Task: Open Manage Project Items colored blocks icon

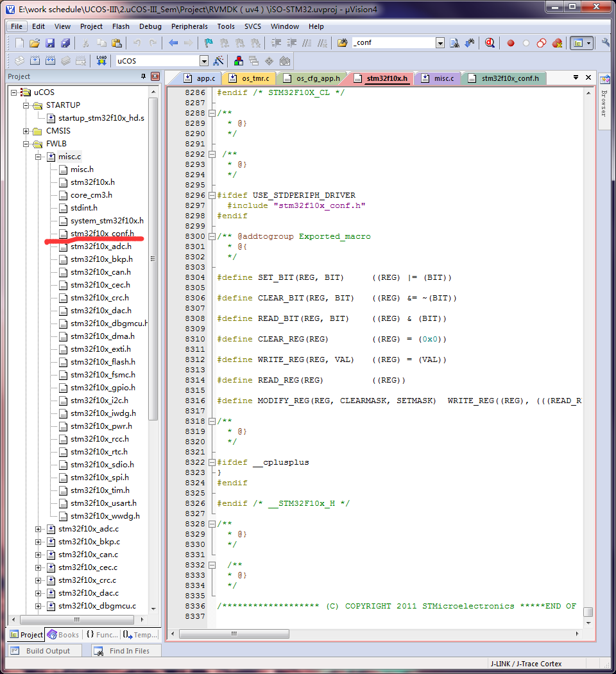Action: coord(239,61)
